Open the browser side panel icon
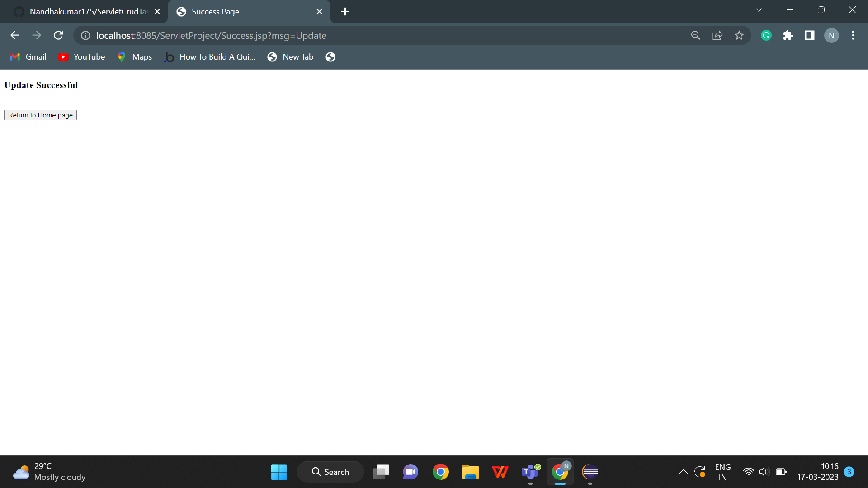The height and width of the screenshot is (488, 868). coord(810,35)
